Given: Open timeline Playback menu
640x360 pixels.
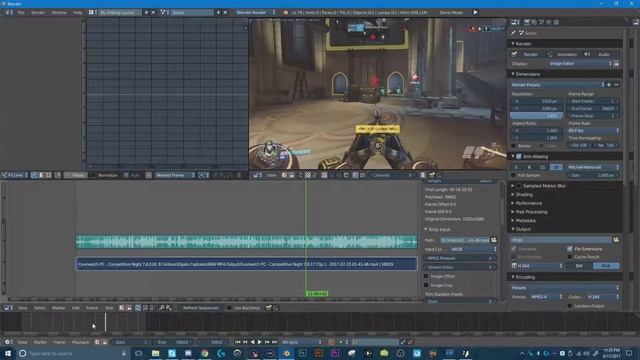Looking at the screenshot, I should click(x=80, y=342).
